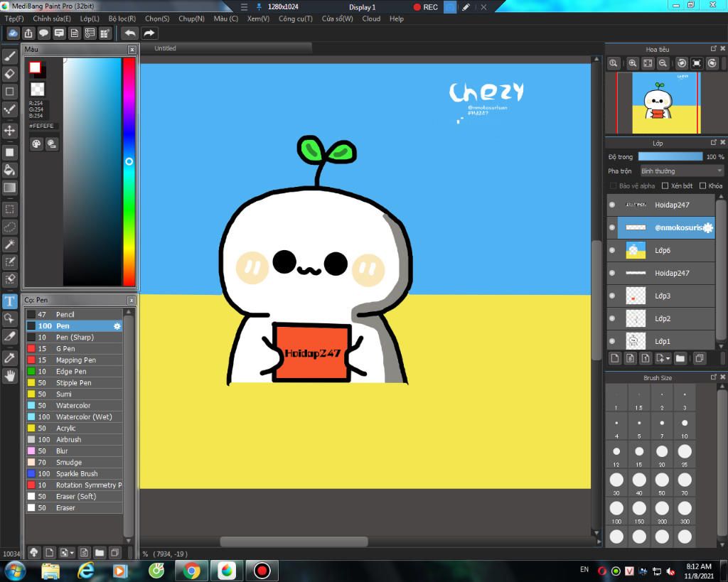
Task: Hide the Lớp2 layer
Action: pos(612,318)
